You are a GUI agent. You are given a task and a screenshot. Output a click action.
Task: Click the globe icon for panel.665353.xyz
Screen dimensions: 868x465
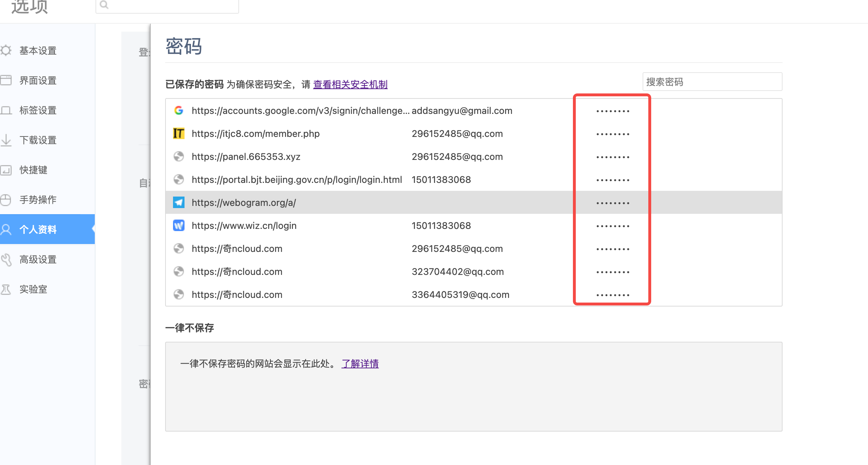179,156
